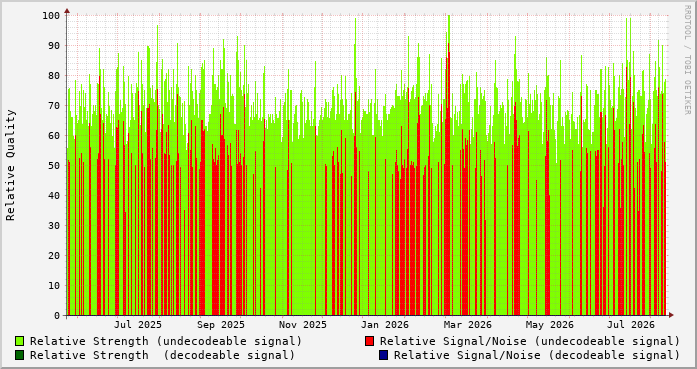Click the arrowhead at the end of the x-axis
Image resolution: width=697 pixels, height=369 pixels.
tap(671, 315)
